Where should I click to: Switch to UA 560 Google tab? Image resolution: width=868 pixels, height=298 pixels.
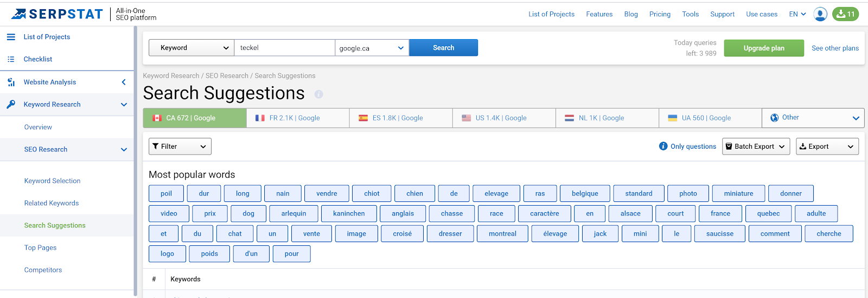point(710,118)
